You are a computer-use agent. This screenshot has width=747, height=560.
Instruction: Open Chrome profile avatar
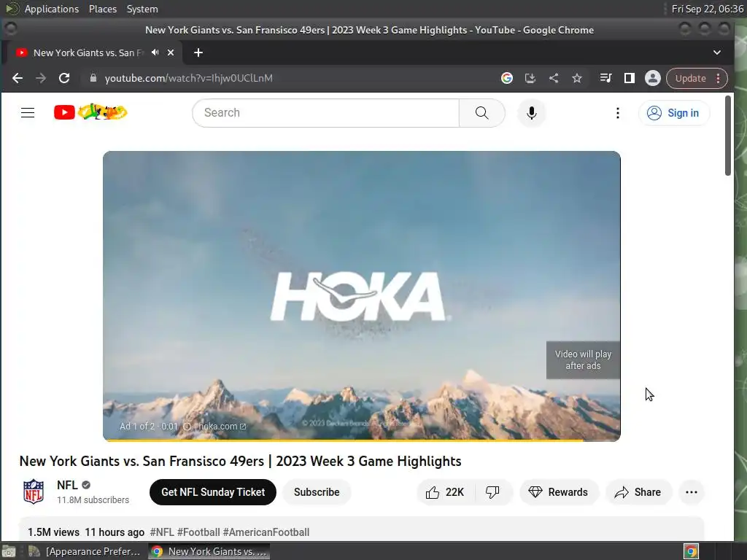point(653,78)
